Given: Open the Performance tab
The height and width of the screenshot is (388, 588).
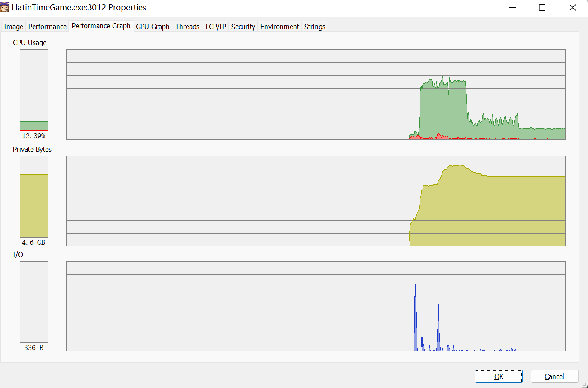Looking at the screenshot, I should [x=47, y=26].
